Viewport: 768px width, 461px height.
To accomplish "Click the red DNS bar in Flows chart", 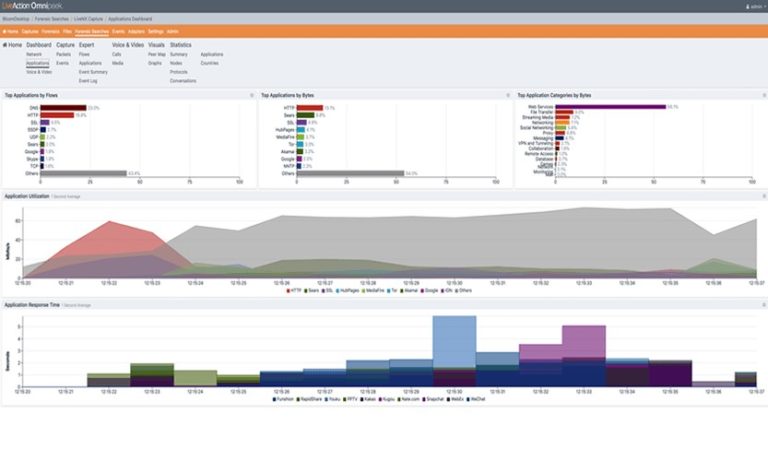I will click(64, 107).
